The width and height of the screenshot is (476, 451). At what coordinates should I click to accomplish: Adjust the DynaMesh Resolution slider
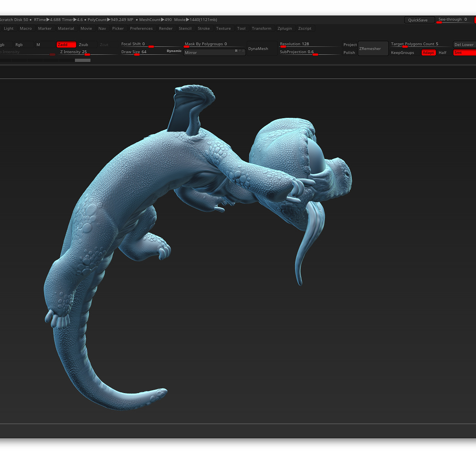click(x=309, y=44)
